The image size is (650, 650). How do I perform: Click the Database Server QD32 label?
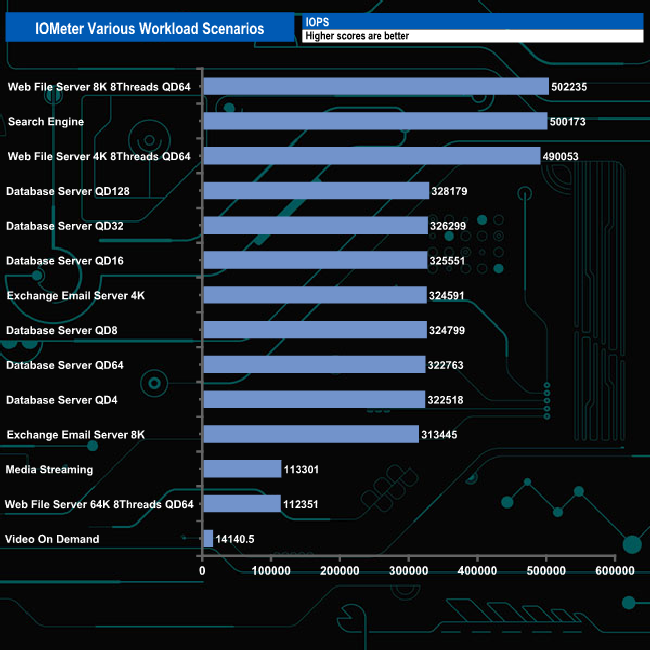point(64,226)
